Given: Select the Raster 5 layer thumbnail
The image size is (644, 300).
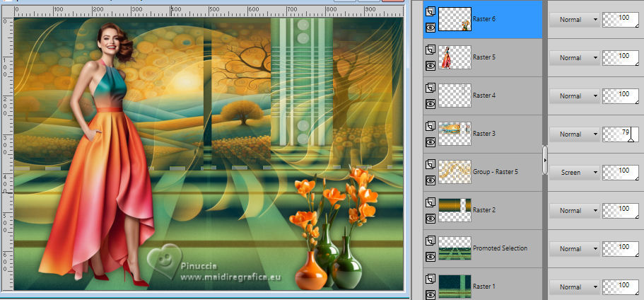Looking at the screenshot, I should click(x=455, y=57).
